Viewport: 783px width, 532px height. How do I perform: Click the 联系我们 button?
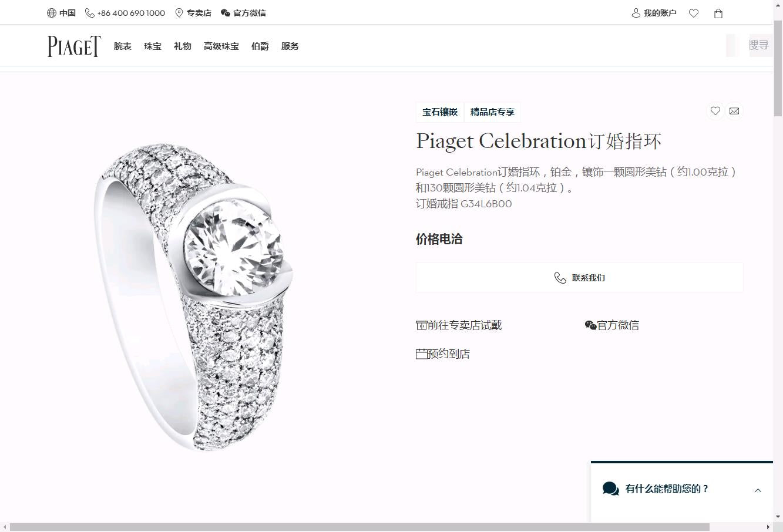coord(580,278)
